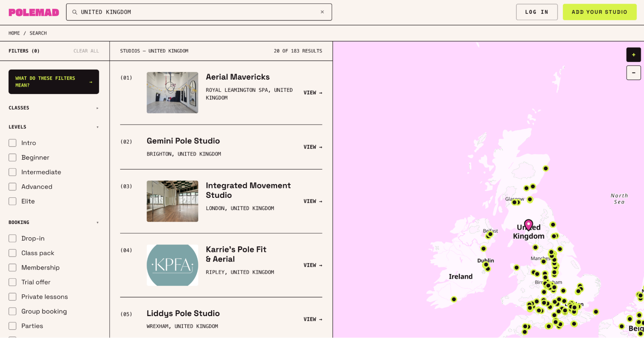The width and height of the screenshot is (644, 338).
Task: Click the Search breadcrumb
Action: point(38,33)
